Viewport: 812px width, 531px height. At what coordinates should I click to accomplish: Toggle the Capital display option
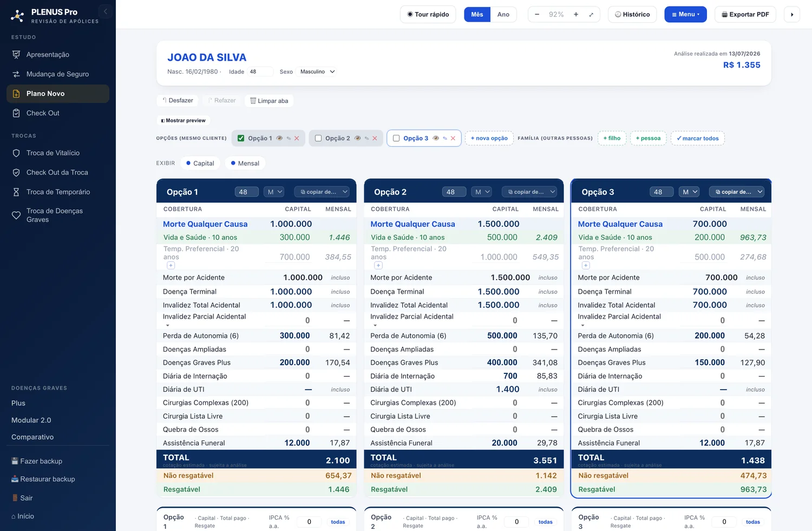(200, 163)
